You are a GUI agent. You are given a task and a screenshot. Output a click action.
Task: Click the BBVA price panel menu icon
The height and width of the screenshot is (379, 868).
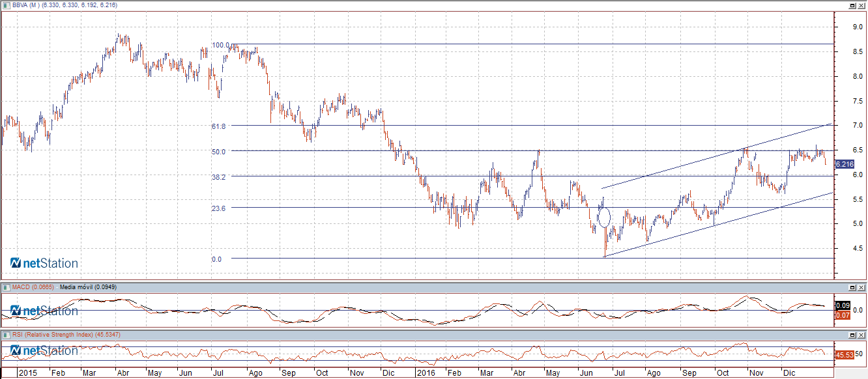6,5
